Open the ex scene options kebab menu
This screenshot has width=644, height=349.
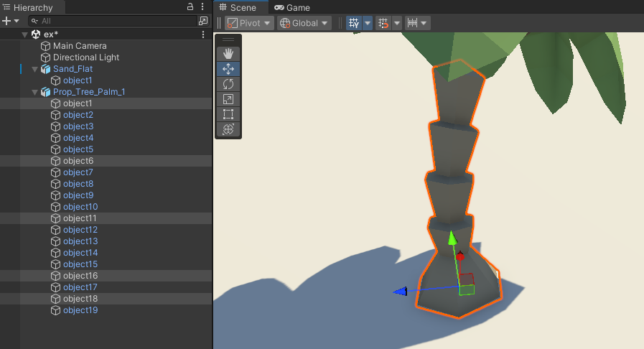(203, 34)
